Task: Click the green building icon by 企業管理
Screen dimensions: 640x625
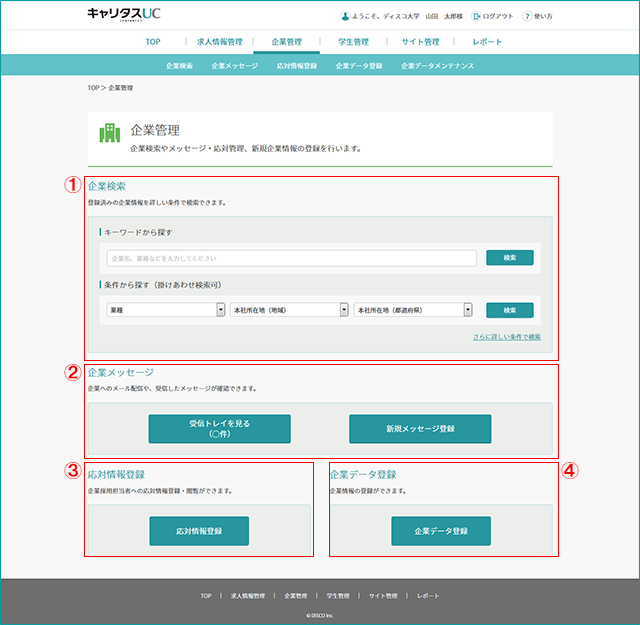Action: (110, 133)
